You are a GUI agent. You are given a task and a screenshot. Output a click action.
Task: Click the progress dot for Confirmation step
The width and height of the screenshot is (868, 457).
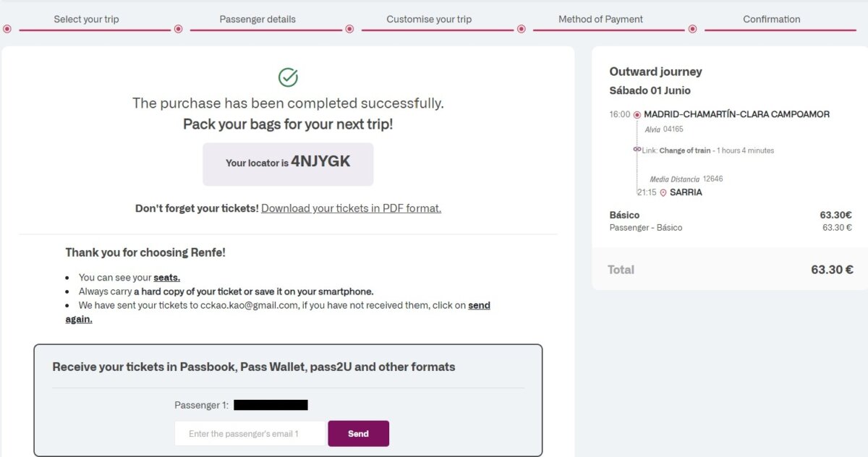(x=692, y=29)
